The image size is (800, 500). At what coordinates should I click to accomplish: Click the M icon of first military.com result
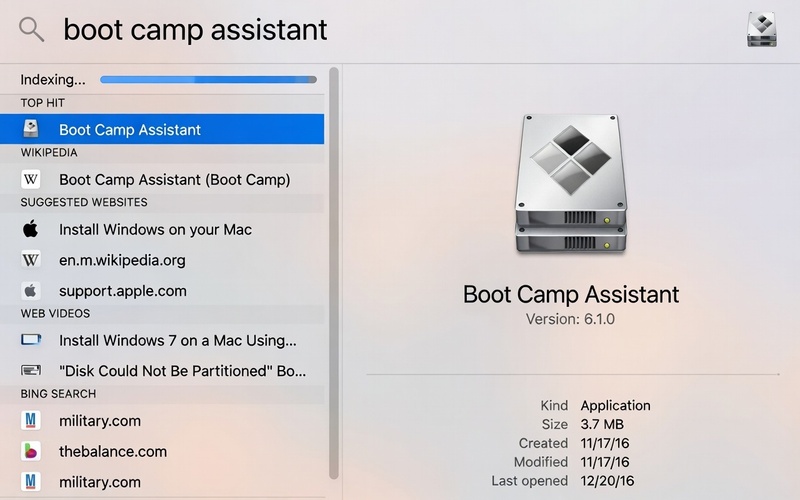pyautogui.click(x=31, y=420)
